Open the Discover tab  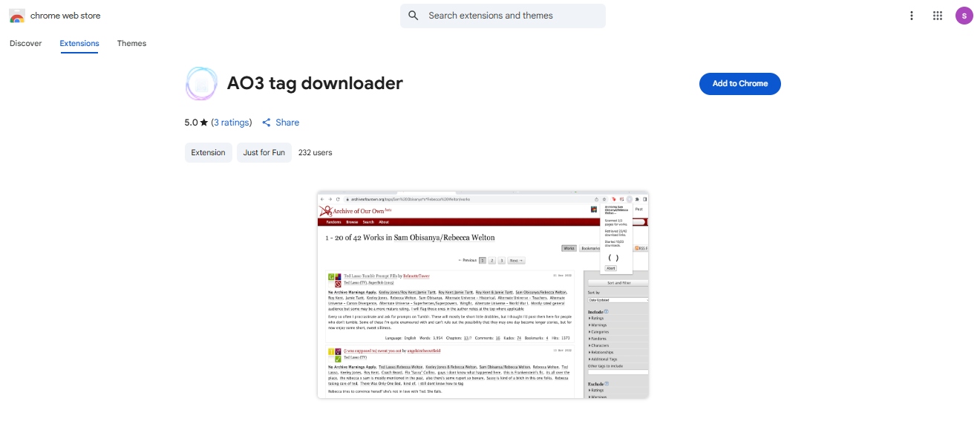pyautogui.click(x=26, y=43)
